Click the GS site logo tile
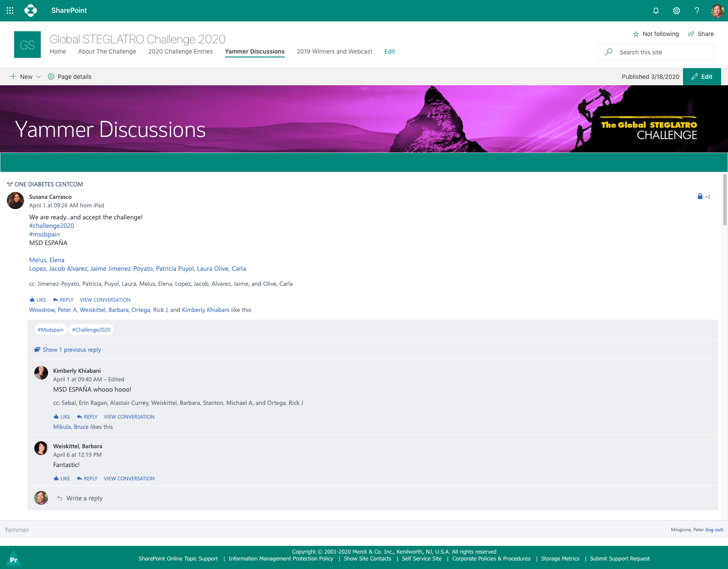Screen dimensions: 728x569 click(27, 45)
